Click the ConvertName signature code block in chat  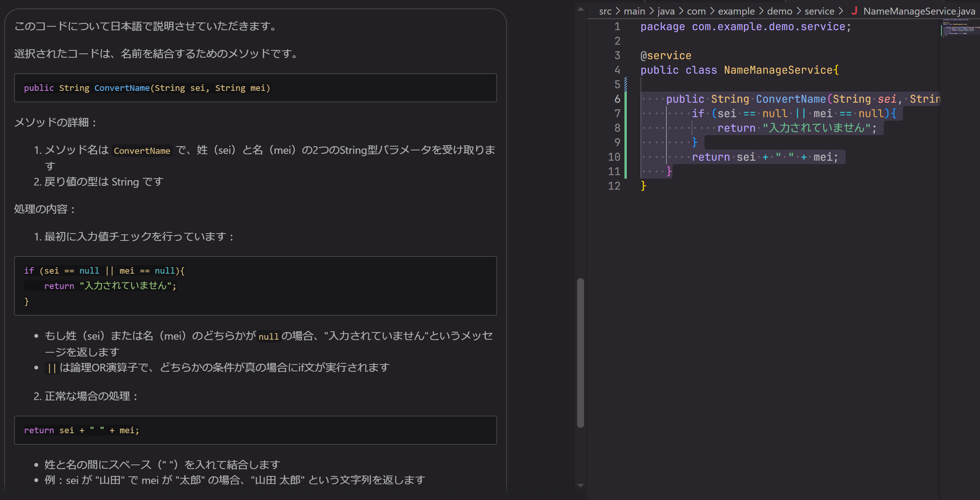click(x=255, y=88)
